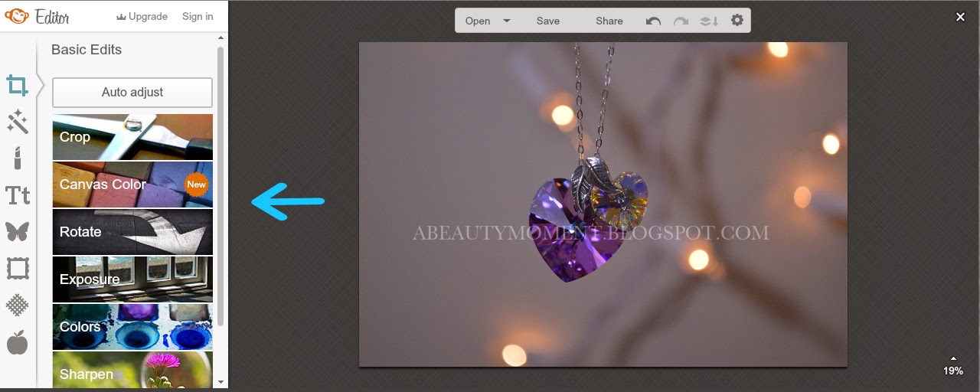This screenshot has height=392, width=980.
Task: Click the sidebar scrollbar up arrow
Action: point(220,37)
